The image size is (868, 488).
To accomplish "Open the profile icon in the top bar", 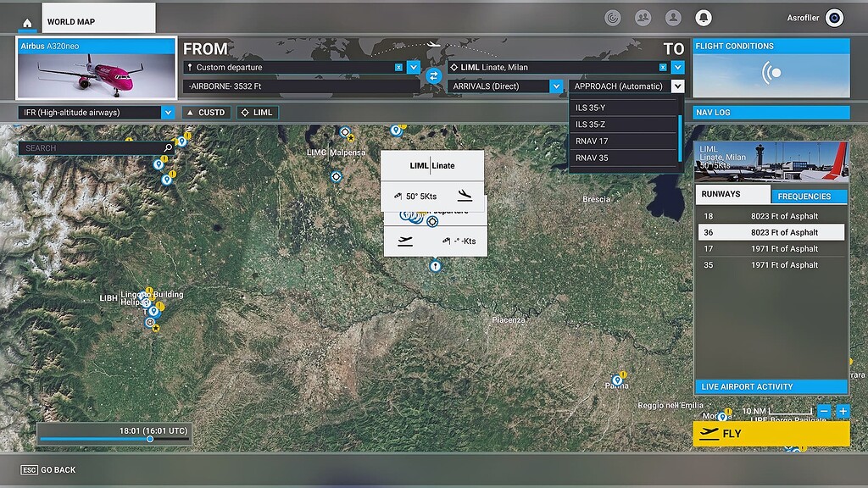I will click(x=674, y=17).
